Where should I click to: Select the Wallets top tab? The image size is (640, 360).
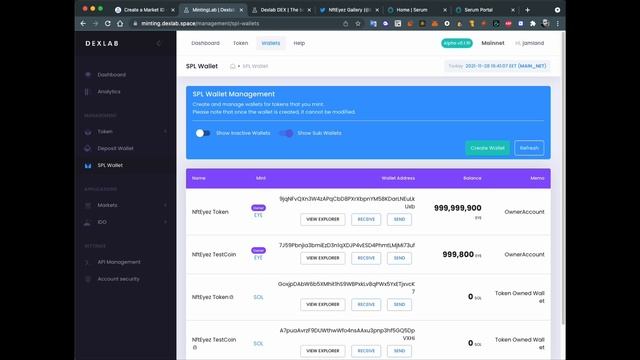pos(271,43)
